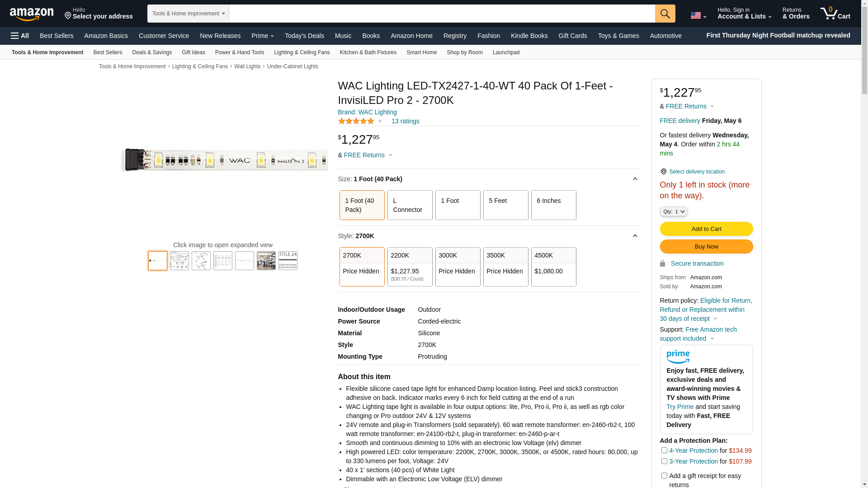Image resolution: width=868 pixels, height=488 pixels.
Task: Check the 3-Year Protection plan checkbox
Action: click(664, 461)
